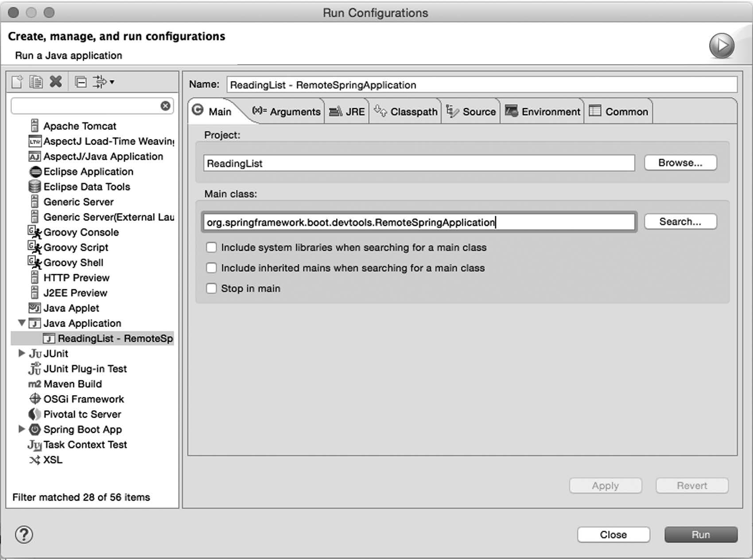Open the Environment tab

[542, 112]
